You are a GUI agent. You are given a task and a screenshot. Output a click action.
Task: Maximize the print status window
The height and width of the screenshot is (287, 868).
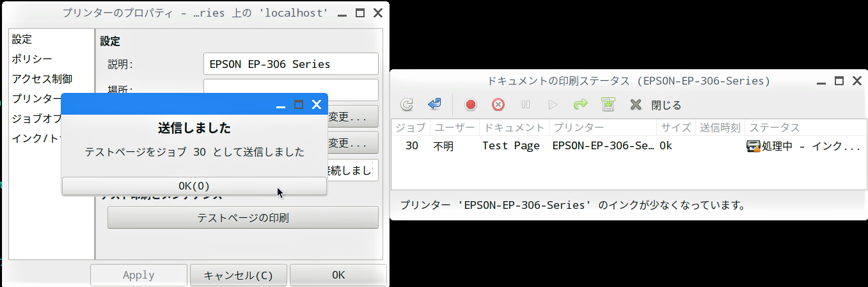coord(839,81)
